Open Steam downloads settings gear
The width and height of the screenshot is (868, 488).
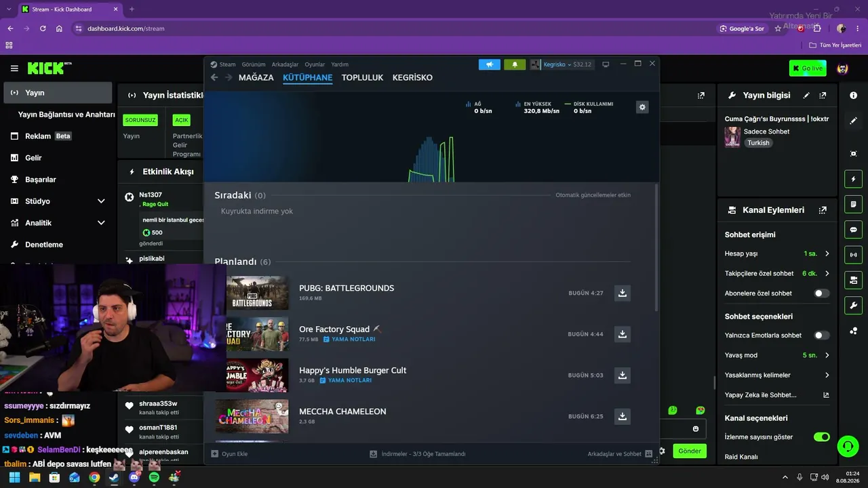(642, 107)
